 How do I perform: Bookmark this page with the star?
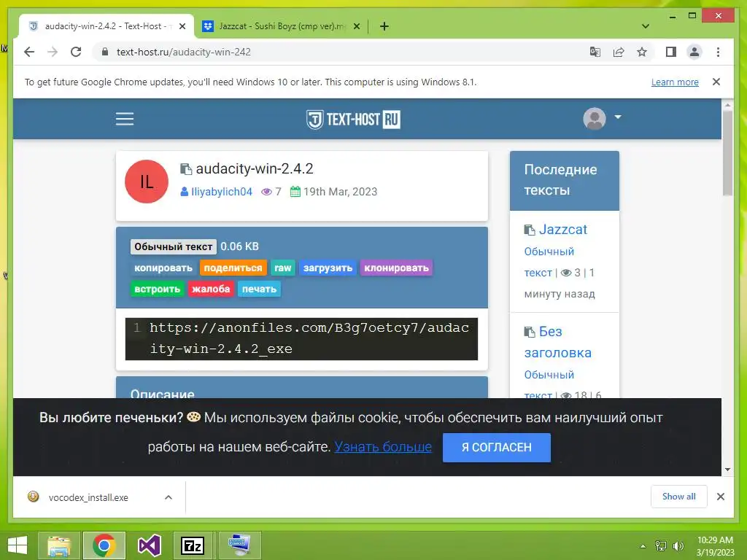click(642, 52)
